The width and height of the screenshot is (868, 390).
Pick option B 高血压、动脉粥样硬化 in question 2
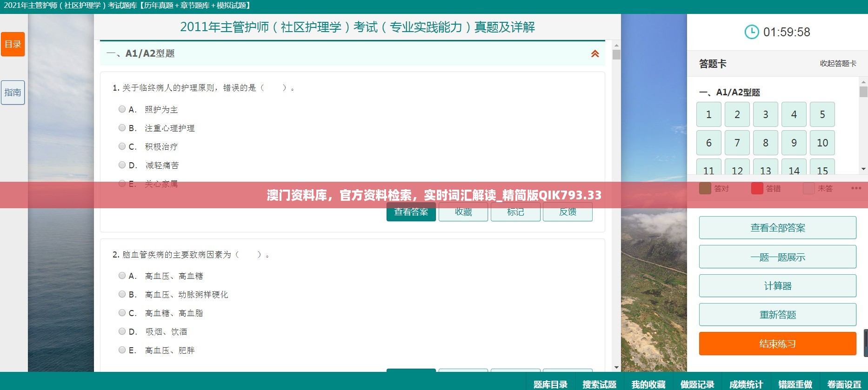(x=122, y=294)
